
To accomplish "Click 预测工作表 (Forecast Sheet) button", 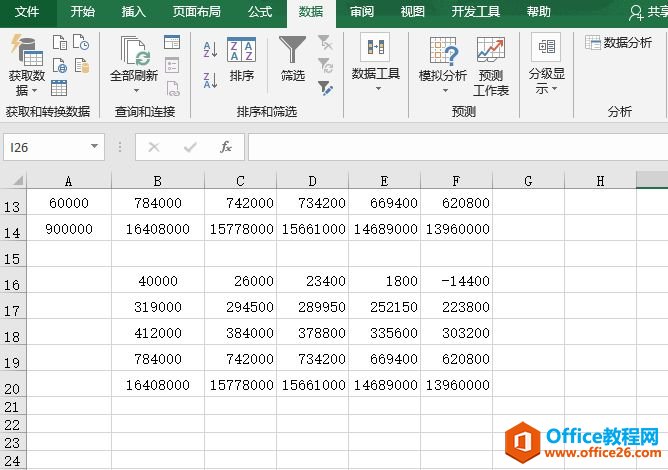I will 490,67.
